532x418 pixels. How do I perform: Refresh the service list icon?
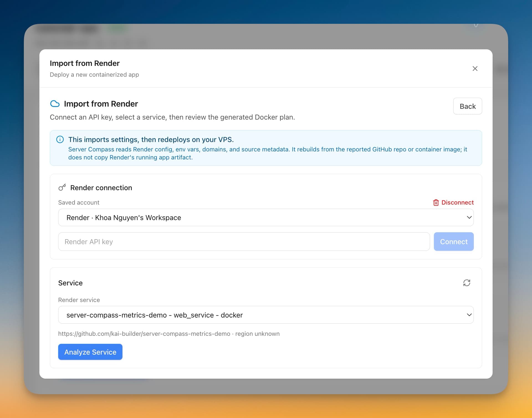tap(467, 283)
